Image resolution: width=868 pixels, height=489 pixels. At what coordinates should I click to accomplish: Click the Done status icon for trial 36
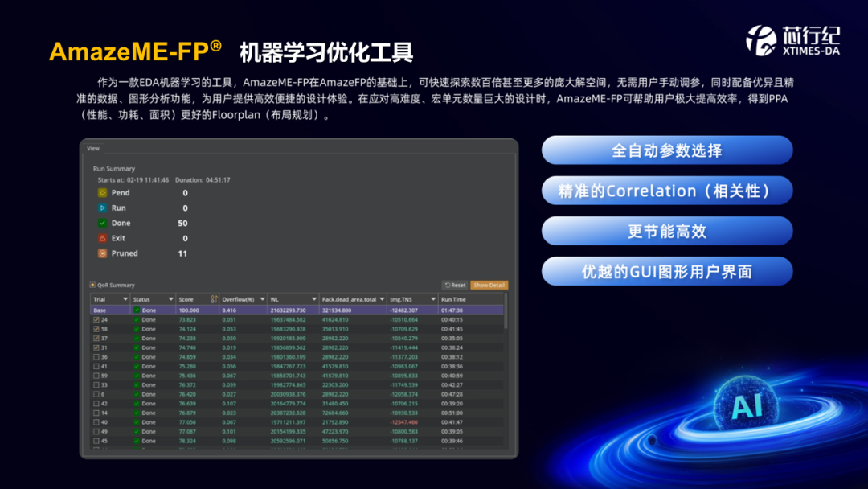tap(136, 357)
